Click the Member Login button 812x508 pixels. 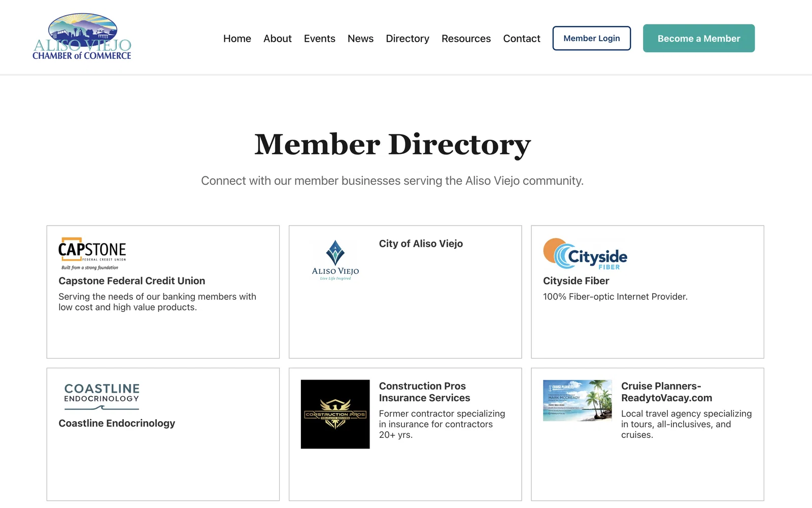point(592,38)
